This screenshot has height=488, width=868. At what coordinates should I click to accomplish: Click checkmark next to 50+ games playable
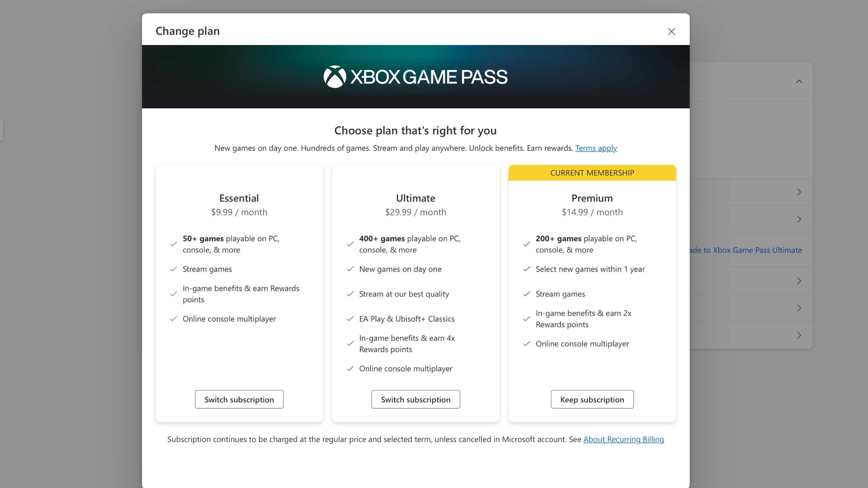coord(174,244)
